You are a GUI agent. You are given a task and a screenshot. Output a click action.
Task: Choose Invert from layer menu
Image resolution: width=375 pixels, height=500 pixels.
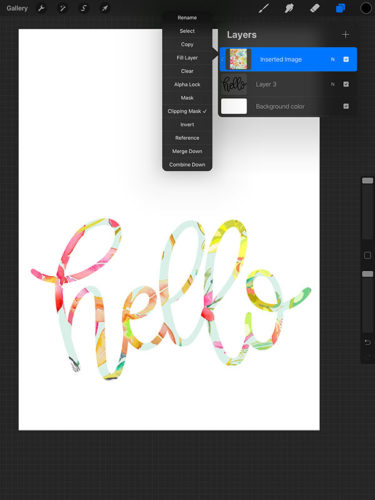tap(187, 124)
